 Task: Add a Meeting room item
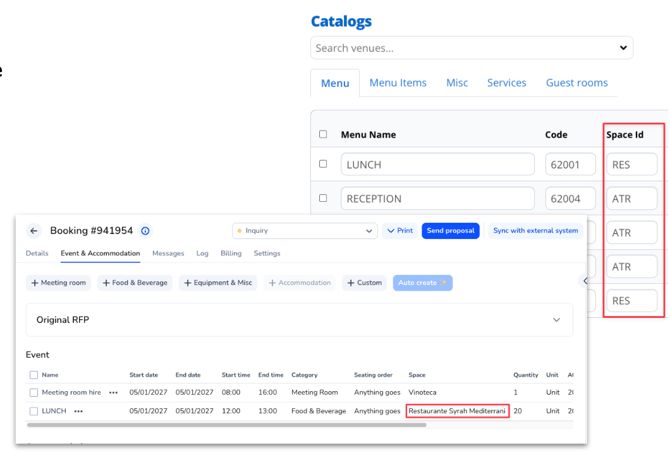pos(58,283)
